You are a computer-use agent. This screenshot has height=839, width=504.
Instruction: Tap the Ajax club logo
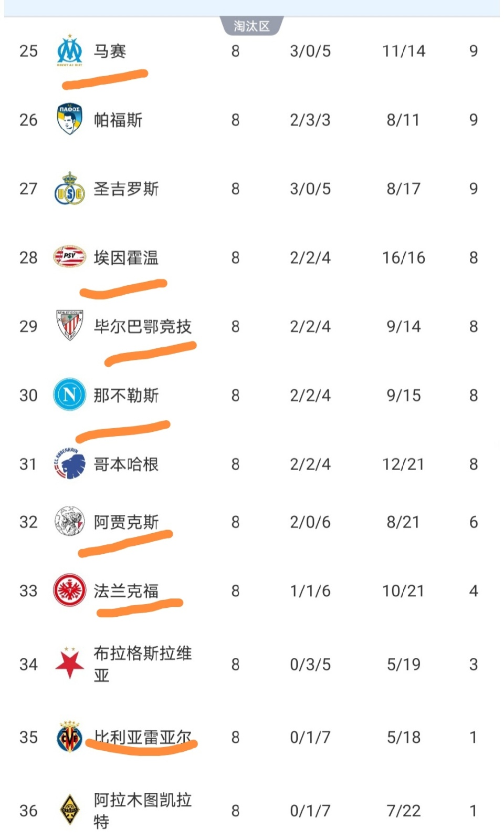tap(69, 522)
